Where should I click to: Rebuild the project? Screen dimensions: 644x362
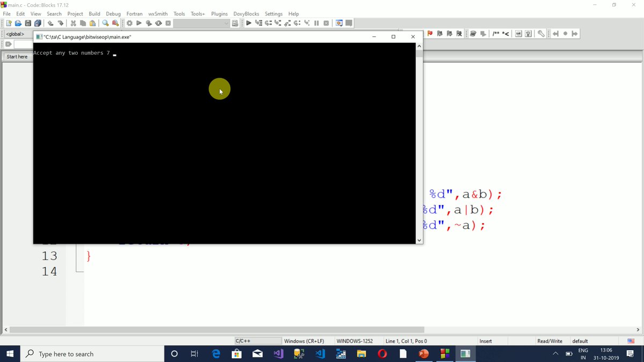click(x=158, y=23)
